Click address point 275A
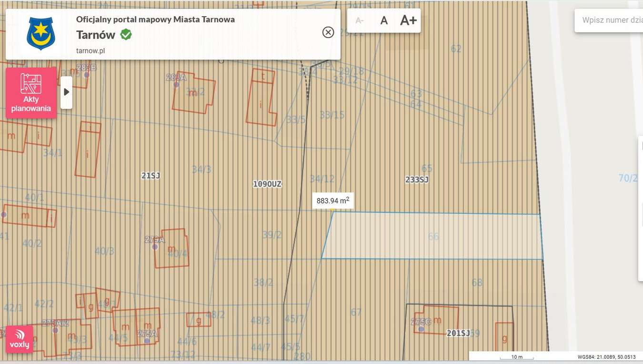Viewport: 643px width, 364px height. pos(147,341)
